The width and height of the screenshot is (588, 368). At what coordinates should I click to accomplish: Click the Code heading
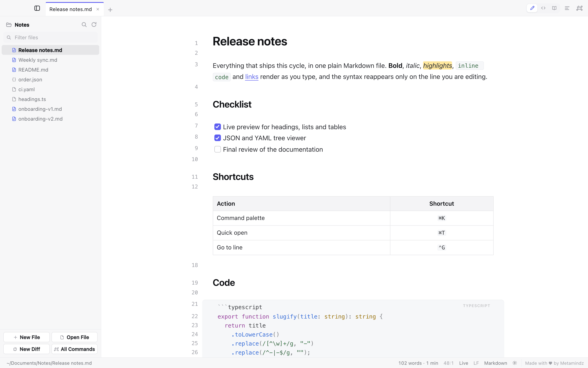(224, 283)
